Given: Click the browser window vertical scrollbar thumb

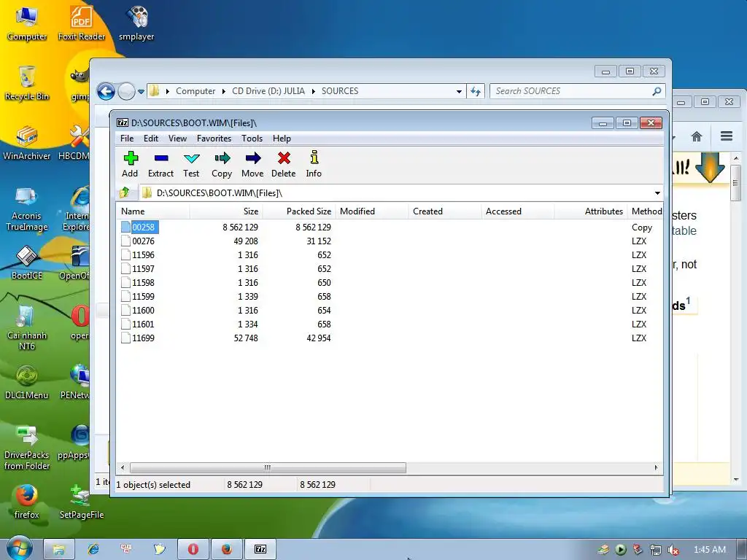Looking at the screenshot, I should tap(735, 183).
